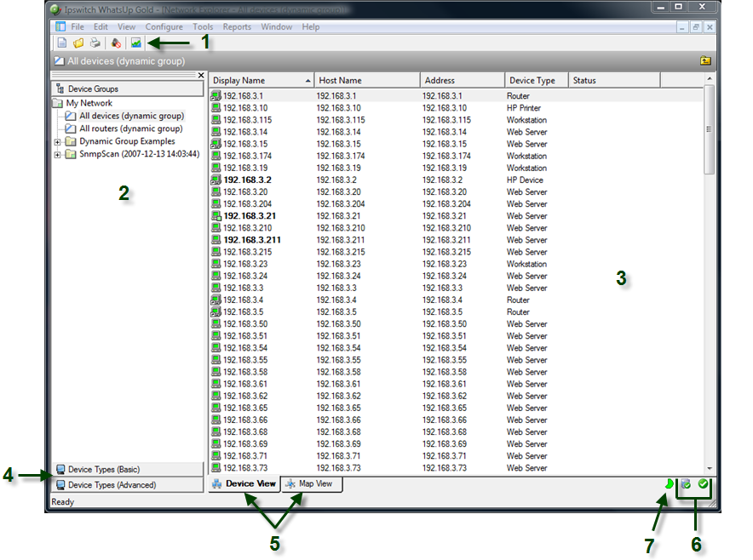Click the bell alert toolbar icon
Screen dimensions: 753x560
click(117, 43)
